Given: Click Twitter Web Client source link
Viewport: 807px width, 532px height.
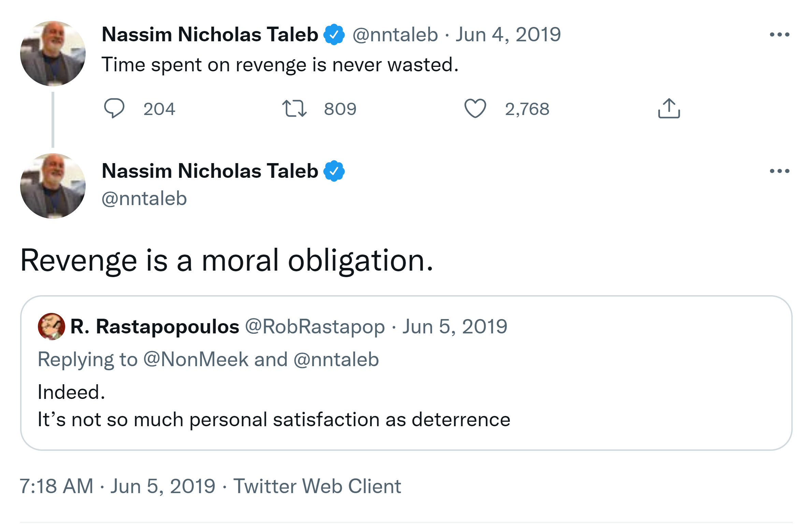Looking at the screenshot, I should click(x=317, y=486).
